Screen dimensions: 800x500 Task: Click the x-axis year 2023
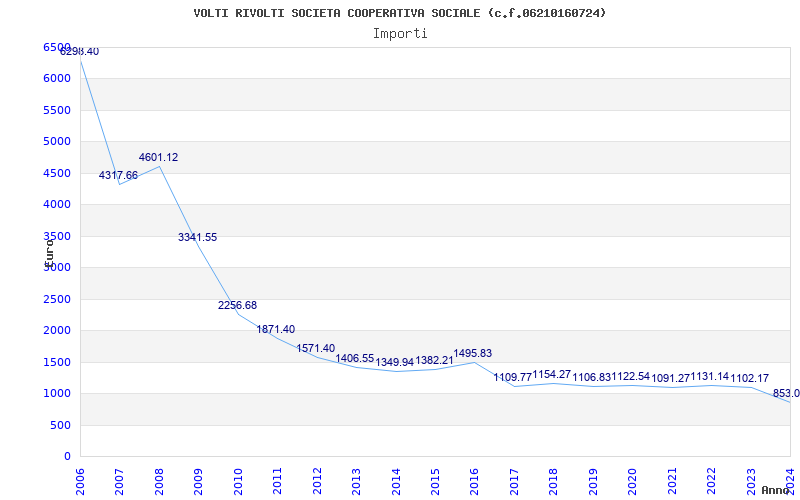click(x=751, y=481)
